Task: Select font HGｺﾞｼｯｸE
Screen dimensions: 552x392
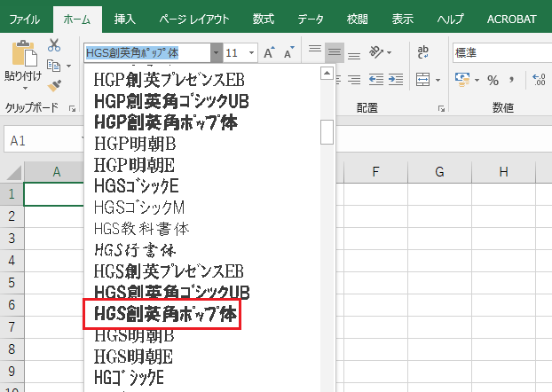Action: tap(130, 378)
